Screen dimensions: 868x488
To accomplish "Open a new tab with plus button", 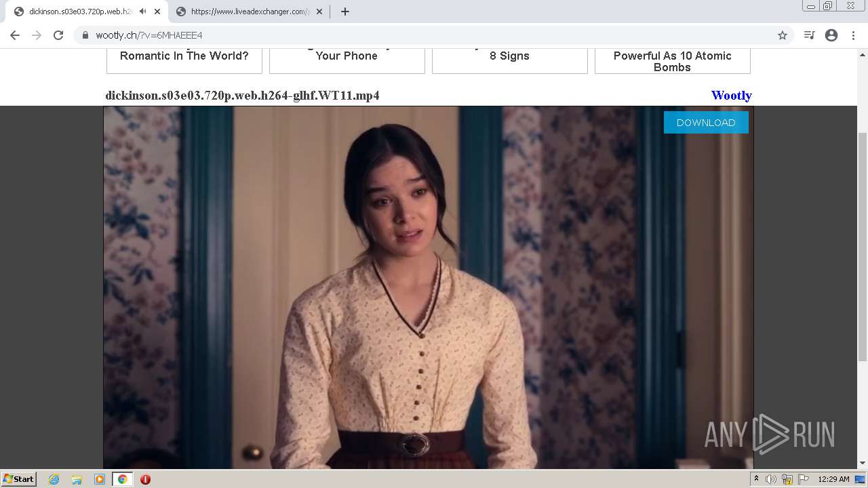I will [x=345, y=12].
